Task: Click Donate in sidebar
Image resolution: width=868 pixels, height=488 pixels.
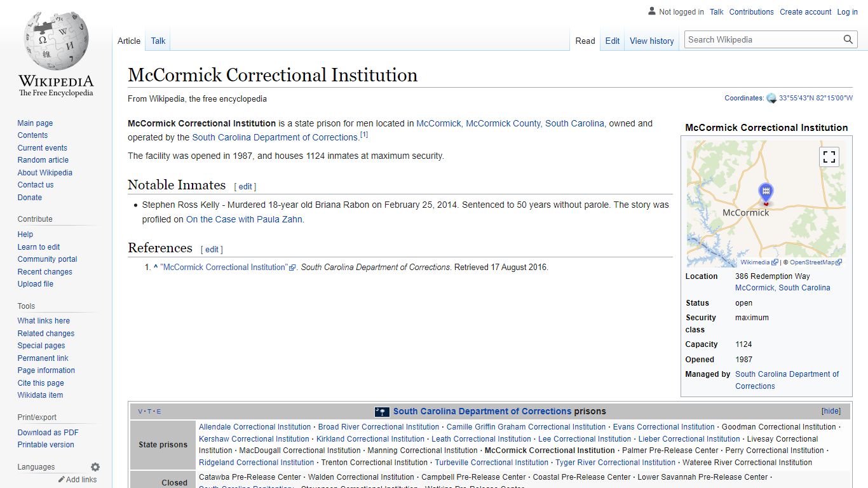Action: click(x=29, y=198)
